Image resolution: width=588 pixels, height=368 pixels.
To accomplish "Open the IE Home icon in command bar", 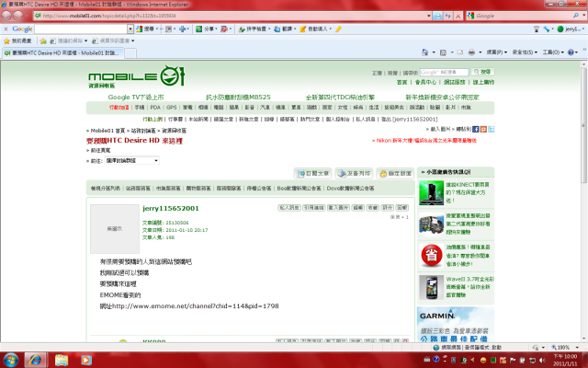I will (x=424, y=52).
